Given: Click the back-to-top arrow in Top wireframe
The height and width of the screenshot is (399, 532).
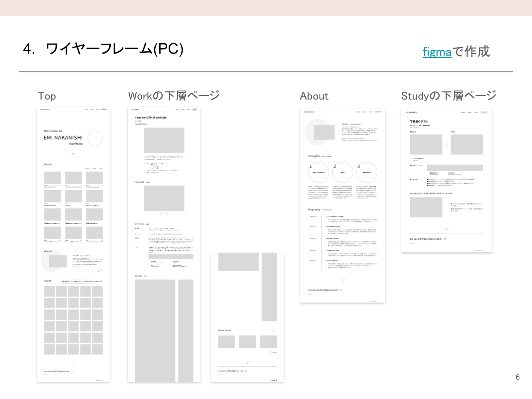Looking at the screenshot, I should click(73, 363).
